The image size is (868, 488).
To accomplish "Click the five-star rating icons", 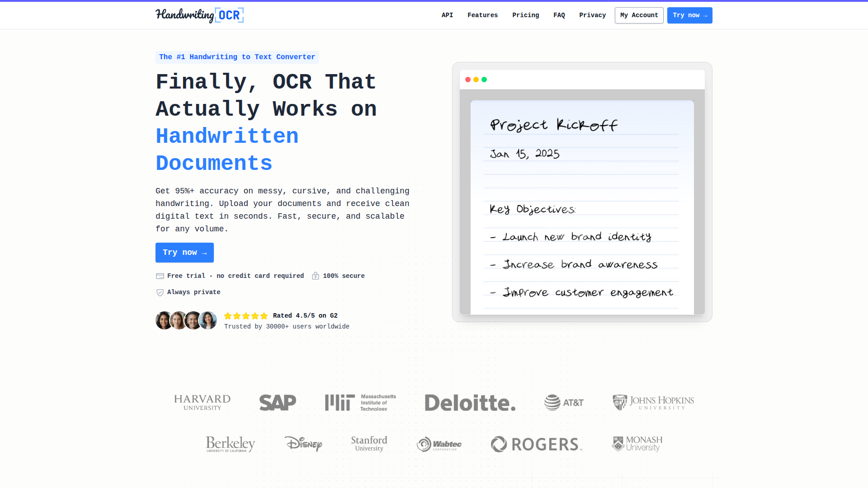I will pos(246,316).
